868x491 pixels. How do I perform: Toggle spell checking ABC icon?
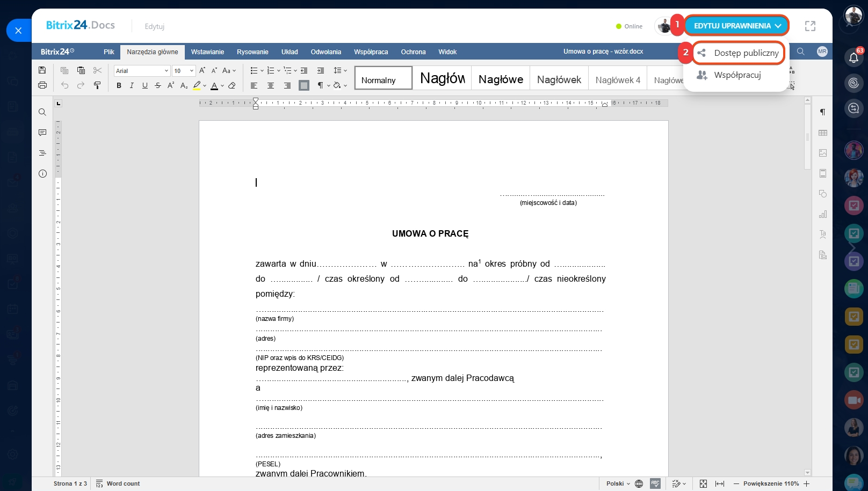(x=655, y=483)
